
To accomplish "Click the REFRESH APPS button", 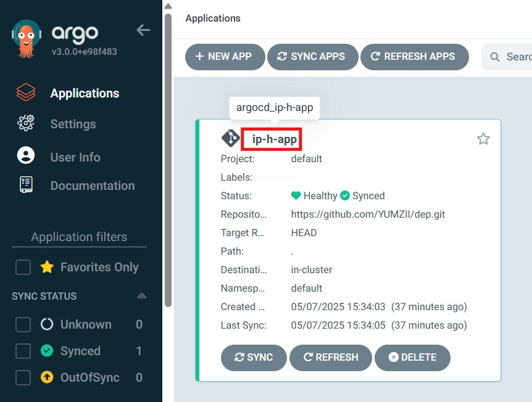I will pyautogui.click(x=415, y=57).
